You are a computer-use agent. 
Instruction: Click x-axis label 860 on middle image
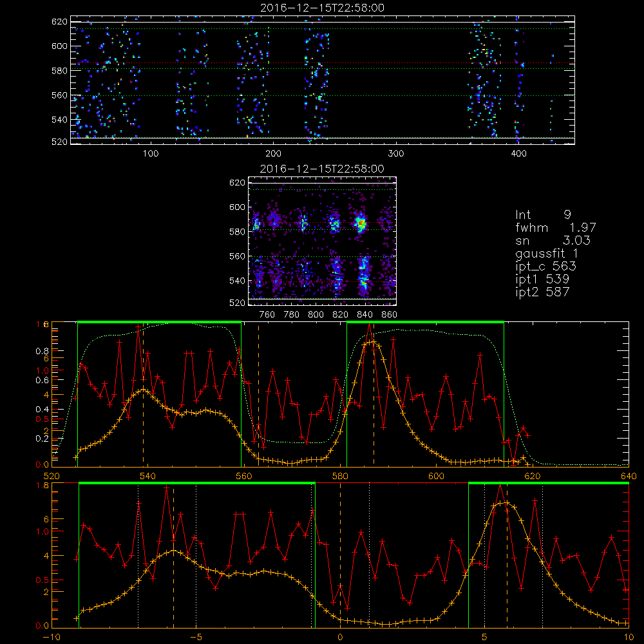[x=390, y=315]
